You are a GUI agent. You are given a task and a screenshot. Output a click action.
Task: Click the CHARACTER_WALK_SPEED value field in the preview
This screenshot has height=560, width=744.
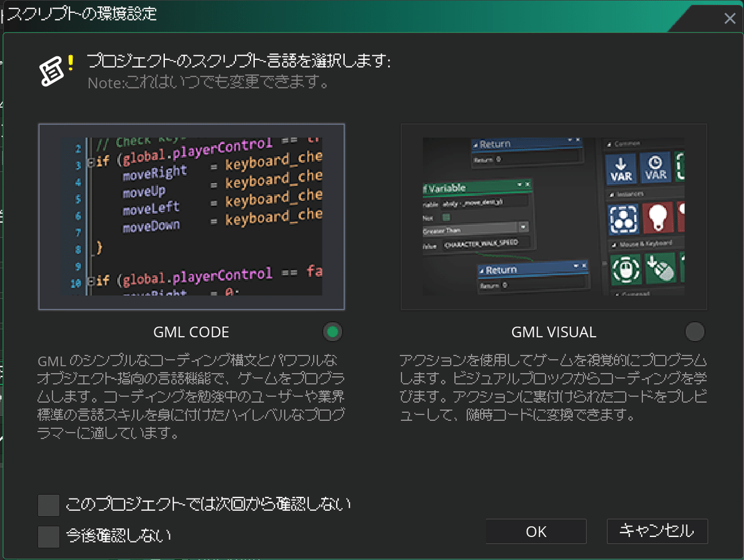tap(481, 243)
